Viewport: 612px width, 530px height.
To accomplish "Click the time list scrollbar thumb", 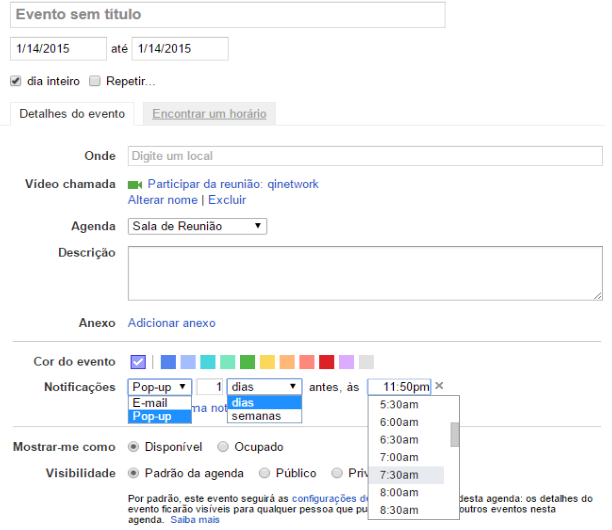I will point(455,434).
